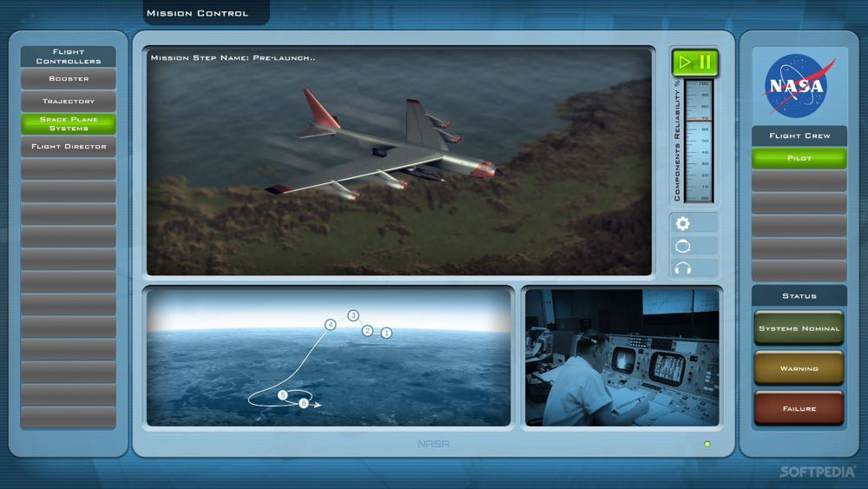This screenshot has width=868, height=489.
Task: Select trajectory waypoint 6 marker
Action: tap(303, 403)
